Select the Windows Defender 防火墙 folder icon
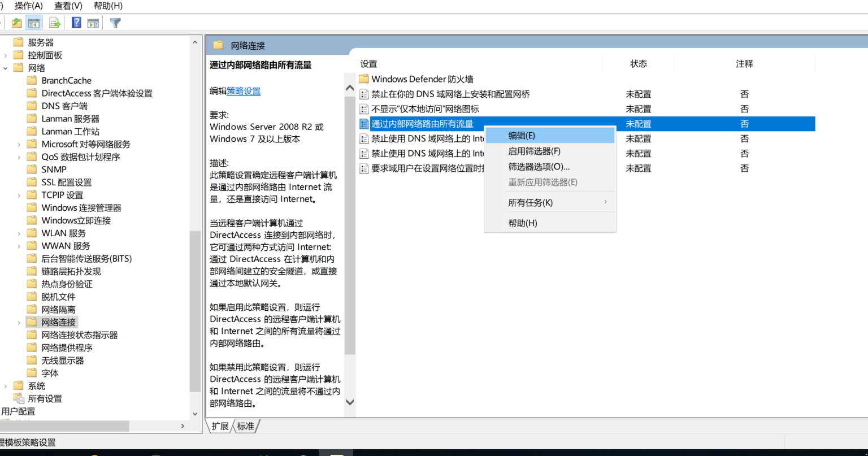 pyautogui.click(x=364, y=79)
